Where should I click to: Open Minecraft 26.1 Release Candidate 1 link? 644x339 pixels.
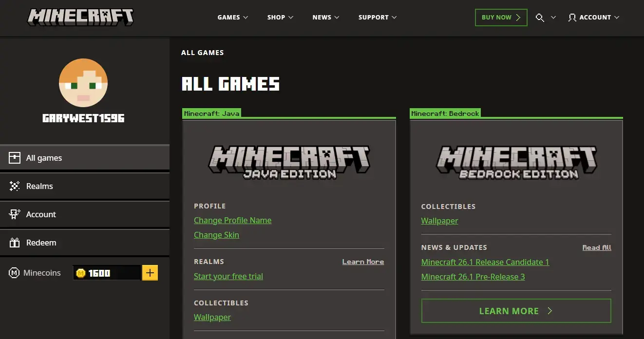point(485,262)
